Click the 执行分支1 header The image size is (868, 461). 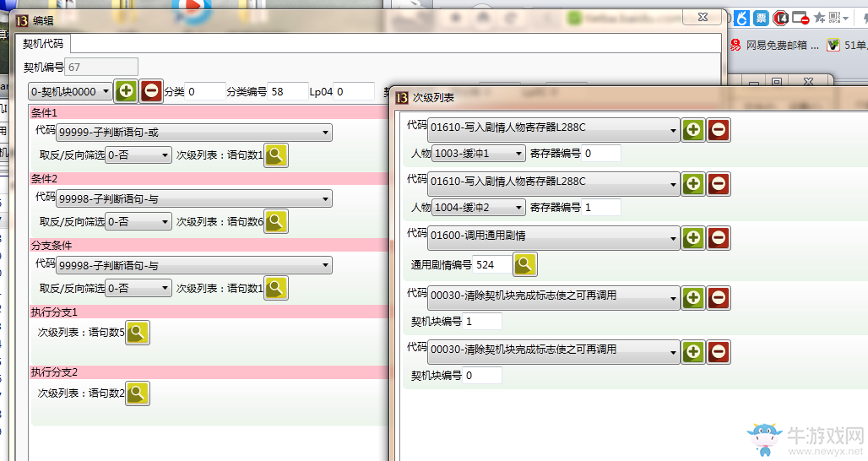coord(209,312)
